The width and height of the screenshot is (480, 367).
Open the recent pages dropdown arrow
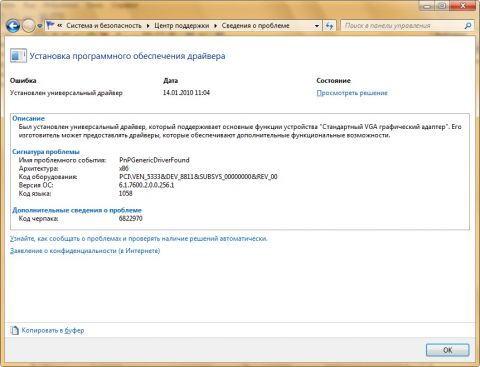(x=40, y=26)
